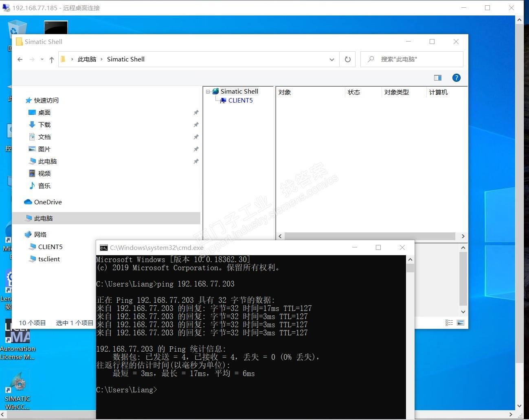Click the remote desktop vertical scrollbar down arrow
The height and width of the screenshot is (420, 529).
(x=519, y=406)
